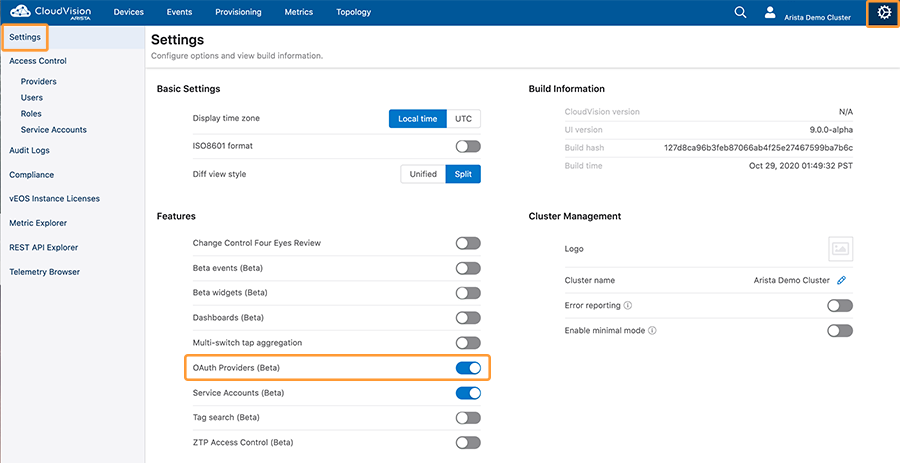Go to the Events tab

click(x=179, y=12)
